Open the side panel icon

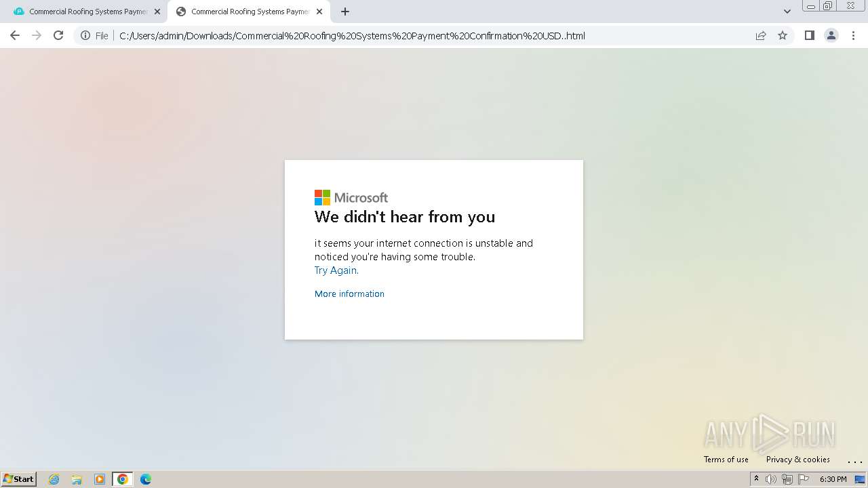click(809, 35)
